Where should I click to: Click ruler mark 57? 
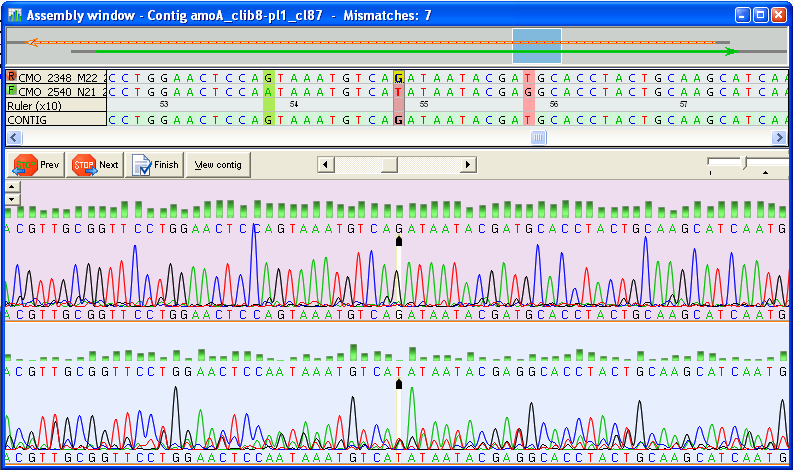(683, 104)
